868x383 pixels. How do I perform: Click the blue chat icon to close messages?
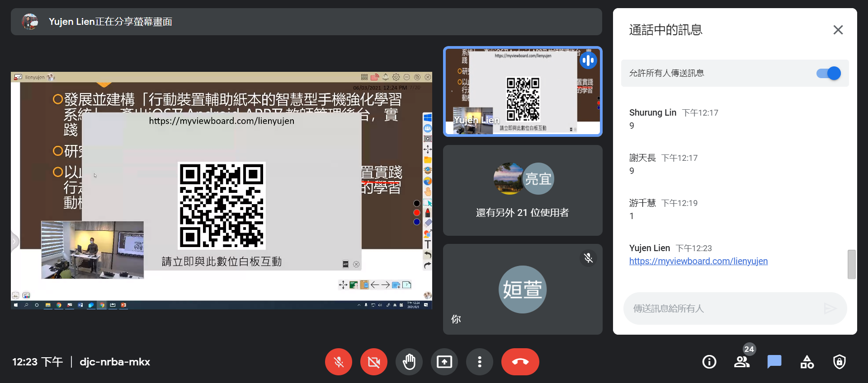pos(774,362)
